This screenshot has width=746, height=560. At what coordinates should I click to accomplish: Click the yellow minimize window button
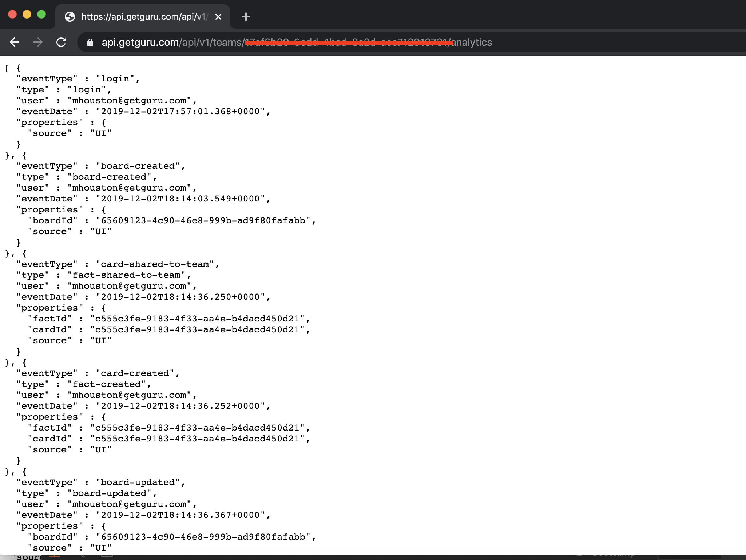click(27, 14)
